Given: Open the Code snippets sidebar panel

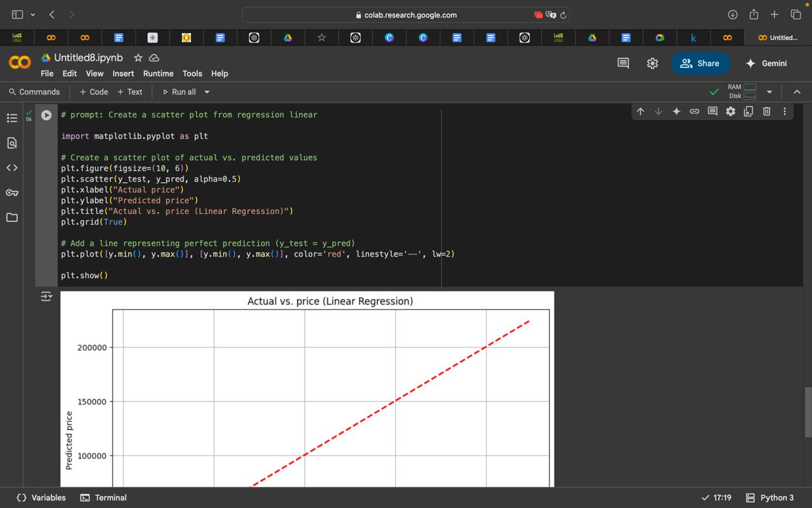Looking at the screenshot, I should point(11,168).
